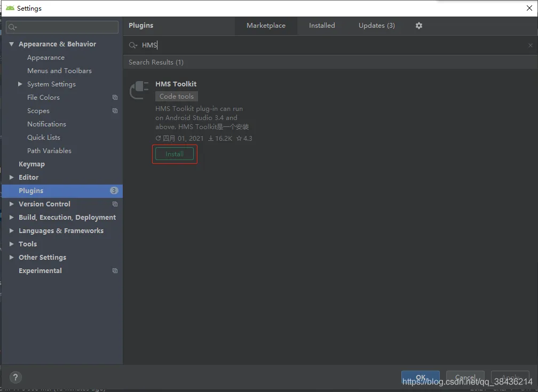Click the Scopes project-level icon
538x392 pixels.
115,111
